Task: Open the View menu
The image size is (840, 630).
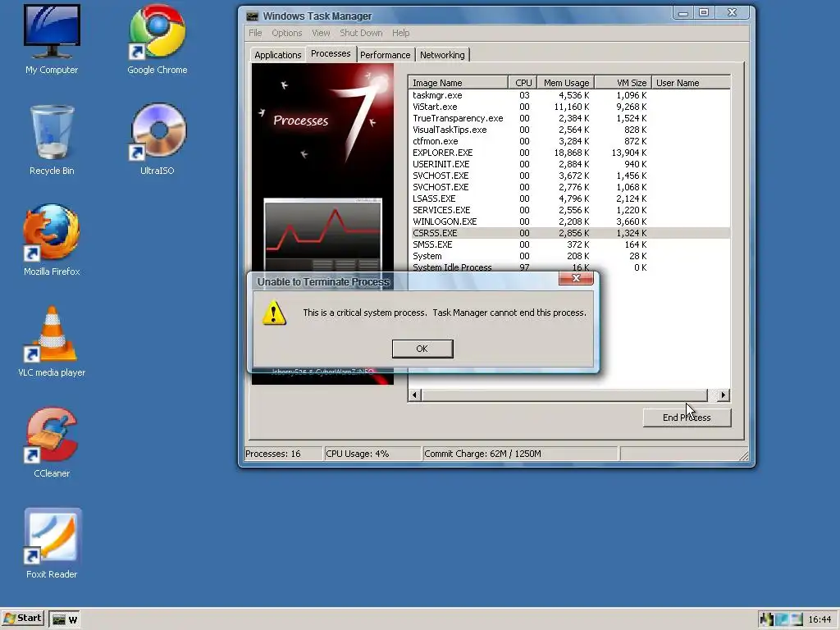Action: (321, 33)
